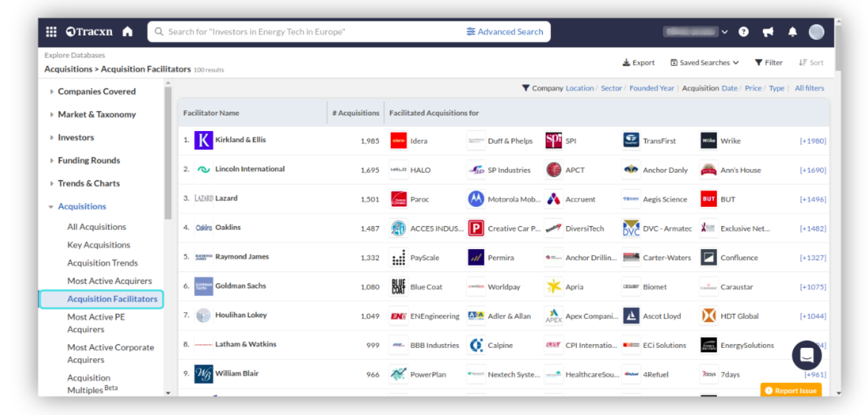Screen dimensions: 868x415
Task: Open notifications bell icon
Action: click(x=792, y=32)
